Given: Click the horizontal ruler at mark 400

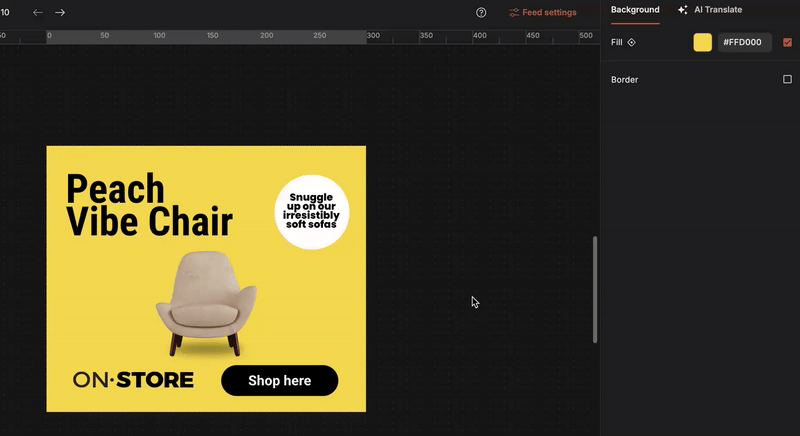Looking at the screenshot, I should (x=479, y=37).
